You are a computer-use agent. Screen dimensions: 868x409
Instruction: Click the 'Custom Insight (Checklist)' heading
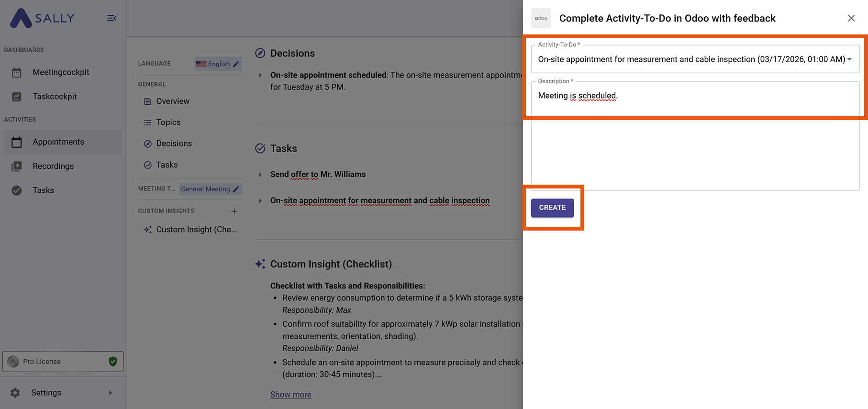(x=331, y=264)
